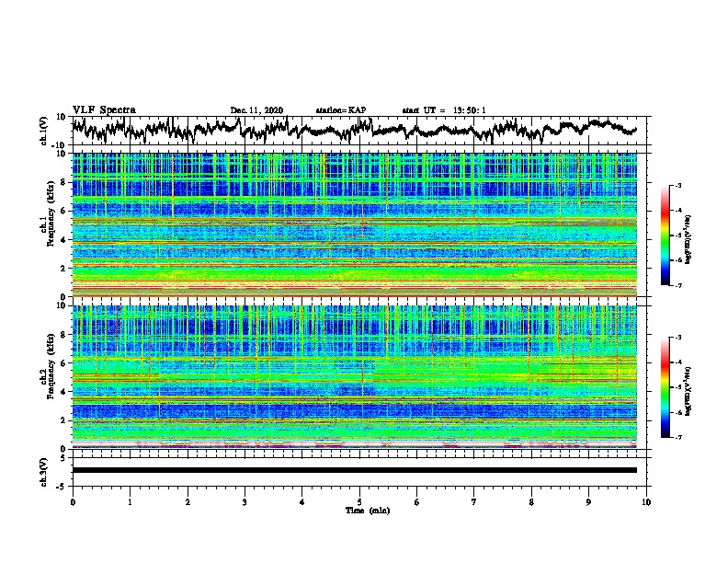Click the "5" minute tick on the time axis
The width and height of the screenshot is (728, 563).
[359, 502]
